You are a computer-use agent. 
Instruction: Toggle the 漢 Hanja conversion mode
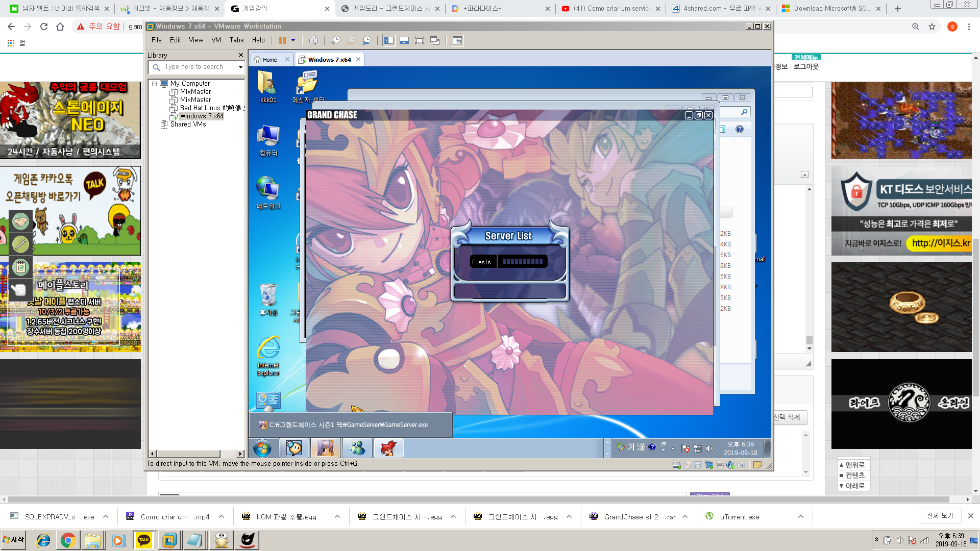[x=641, y=447]
